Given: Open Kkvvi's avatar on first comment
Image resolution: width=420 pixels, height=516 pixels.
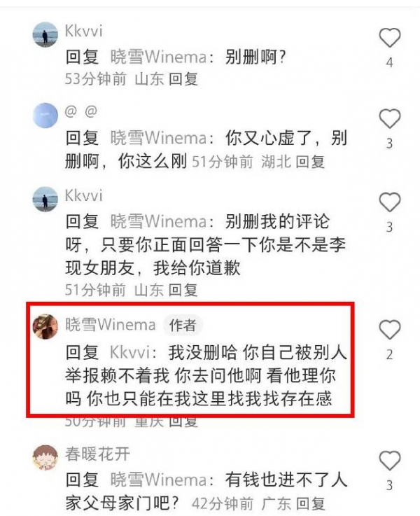Looking at the screenshot, I should (x=45, y=34).
